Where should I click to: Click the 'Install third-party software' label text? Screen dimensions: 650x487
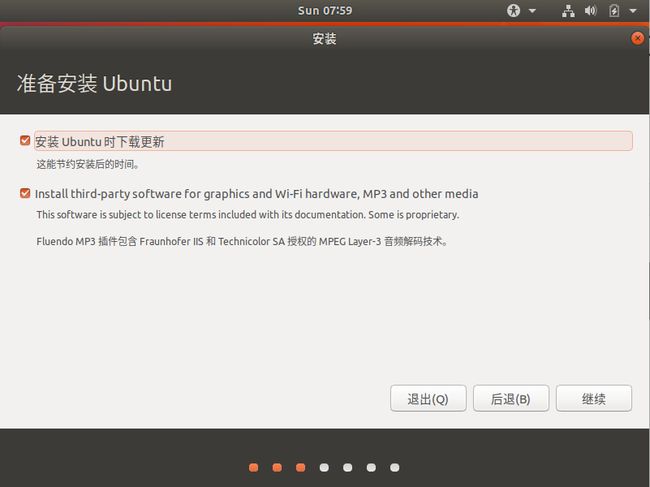click(x=257, y=194)
